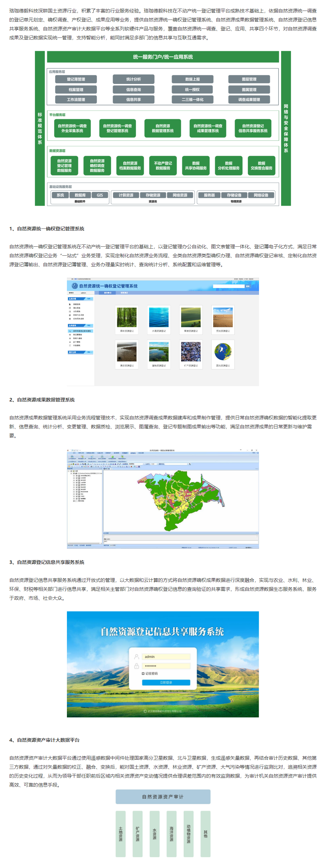Select the 矿产资源登记 mineral icon
This screenshot has width=324, height=868.
pos(190,351)
